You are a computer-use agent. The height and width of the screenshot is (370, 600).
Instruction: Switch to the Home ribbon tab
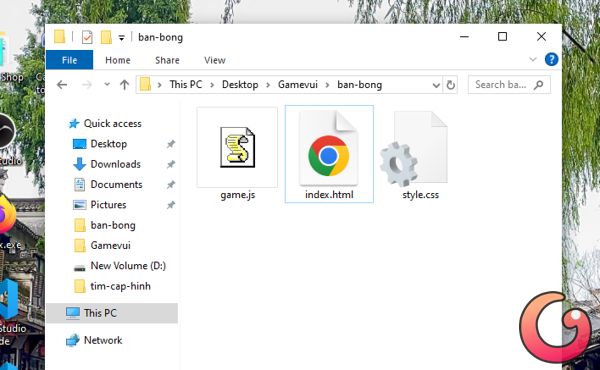(117, 60)
